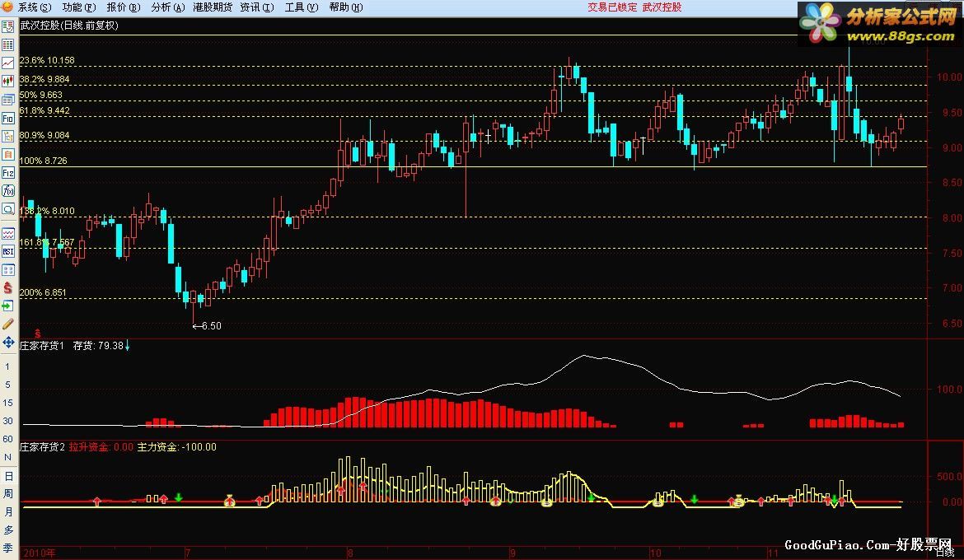Click the 庄家存货1 indicator label
The height and width of the screenshot is (560, 964).
click(x=42, y=345)
